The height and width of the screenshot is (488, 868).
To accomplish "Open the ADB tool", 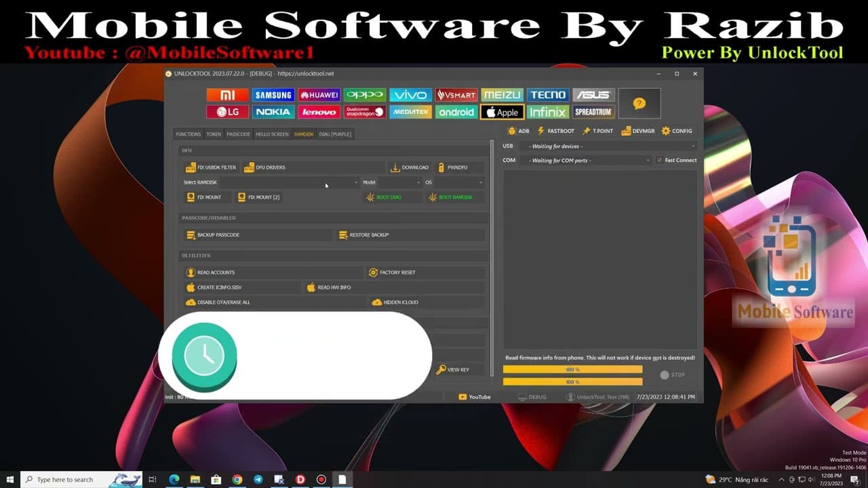I will (518, 131).
